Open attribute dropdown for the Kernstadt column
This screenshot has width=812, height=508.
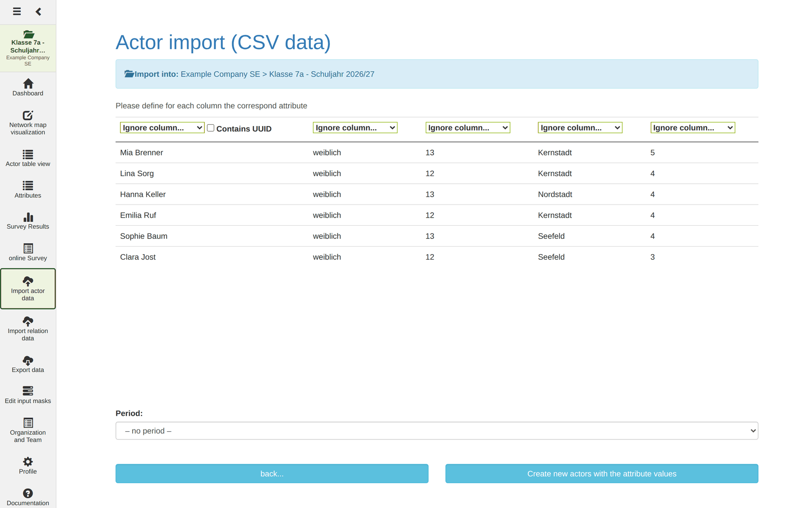coord(580,128)
